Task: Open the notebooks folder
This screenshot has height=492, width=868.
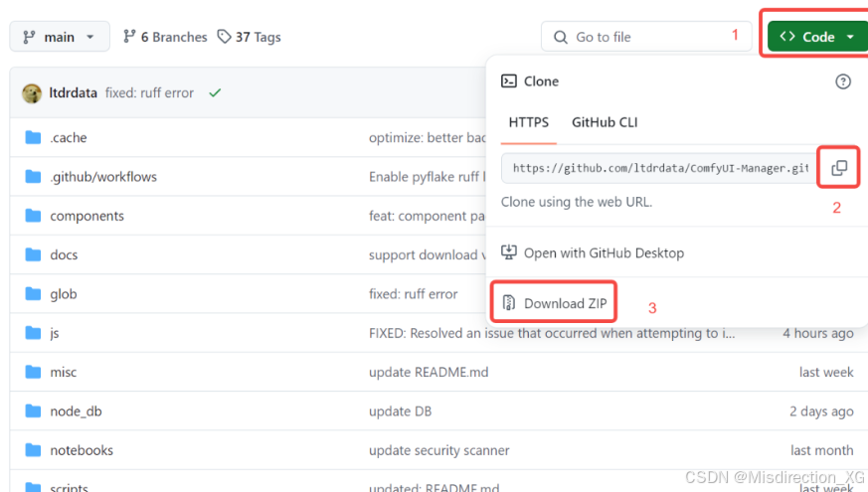Action: pyautogui.click(x=82, y=450)
